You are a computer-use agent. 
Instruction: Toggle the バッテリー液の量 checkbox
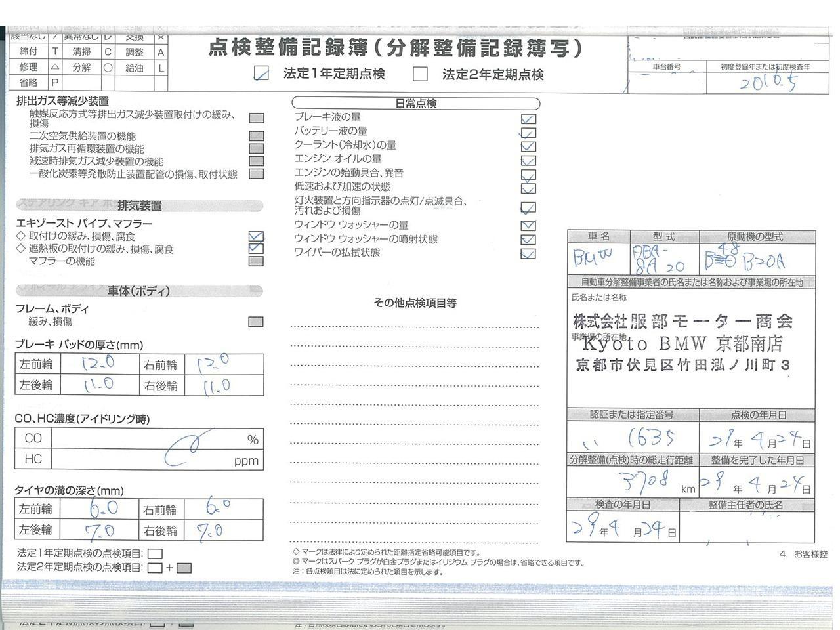pyautogui.click(x=528, y=132)
